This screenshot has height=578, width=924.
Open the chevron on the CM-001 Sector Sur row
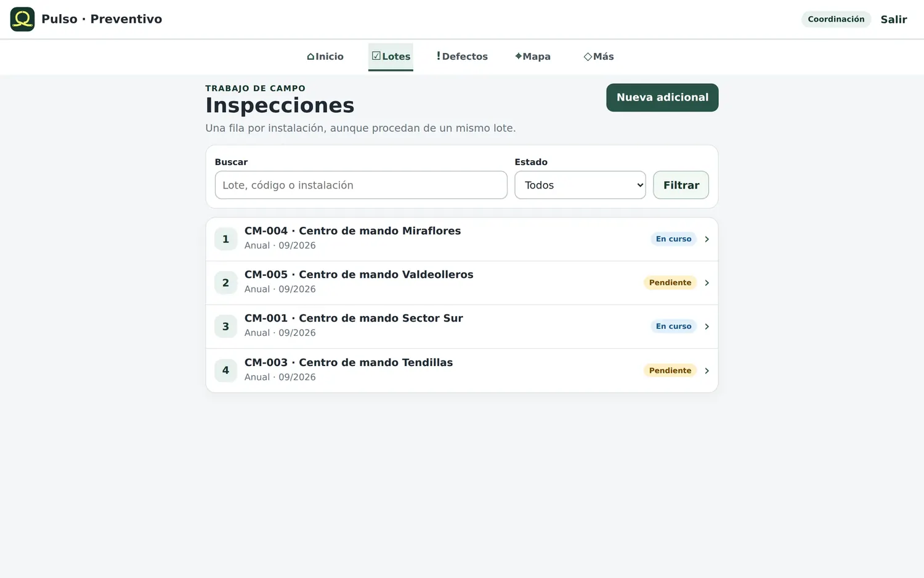pyautogui.click(x=707, y=327)
